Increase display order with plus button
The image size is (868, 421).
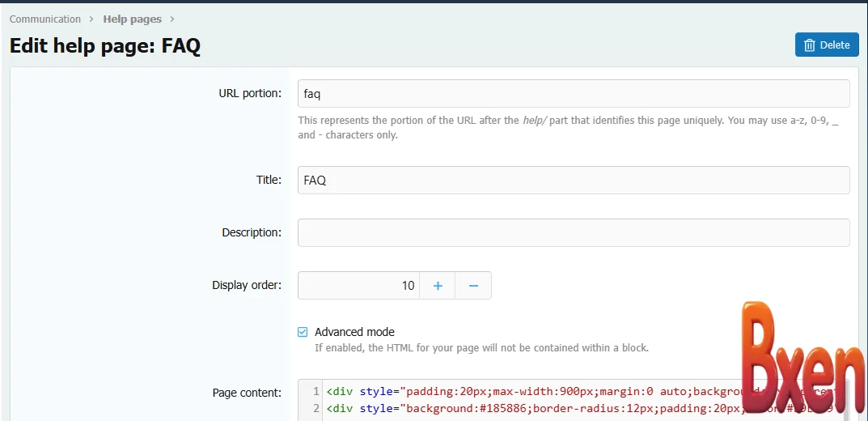(438, 285)
